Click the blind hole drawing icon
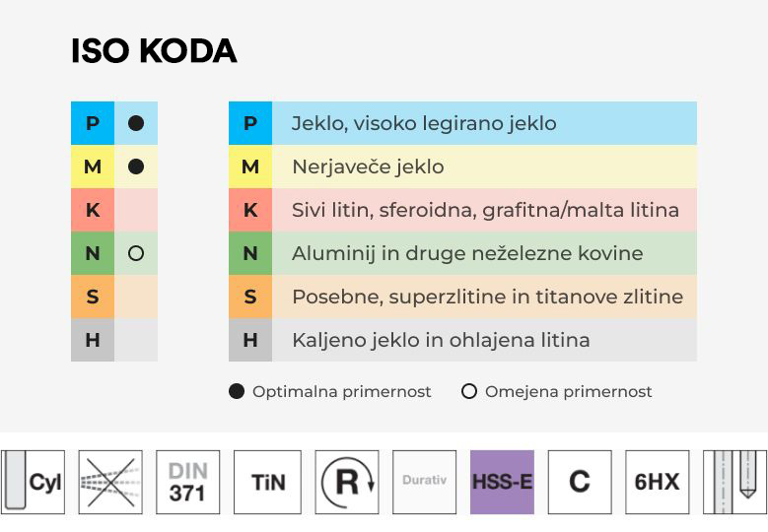This screenshot has width=768, height=532. [734, 482]
